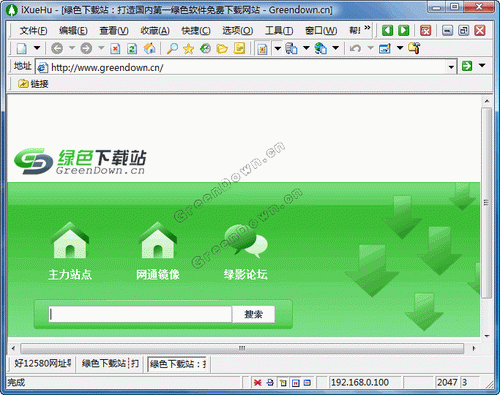Toggle the red X status bar icon
Viewport: 500px width, 395px height.
coord(257,383)
